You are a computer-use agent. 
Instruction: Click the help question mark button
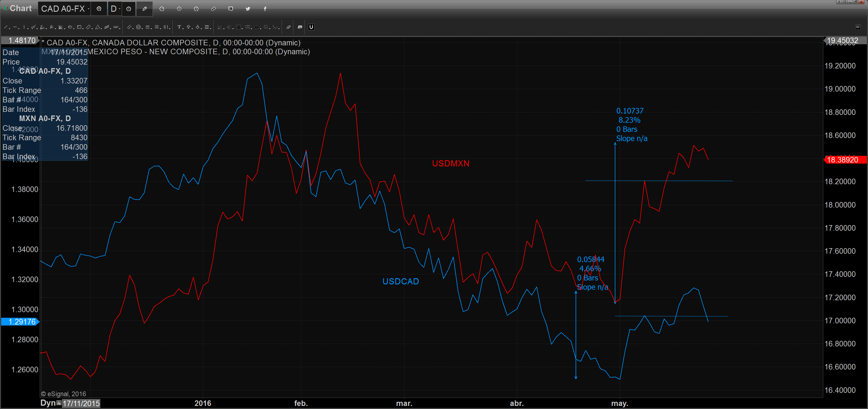tap(839, 2)
